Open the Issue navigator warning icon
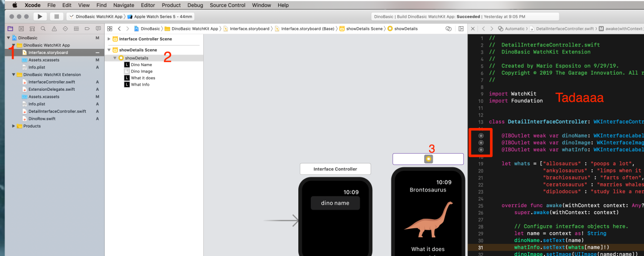 (x=54, y=29)
